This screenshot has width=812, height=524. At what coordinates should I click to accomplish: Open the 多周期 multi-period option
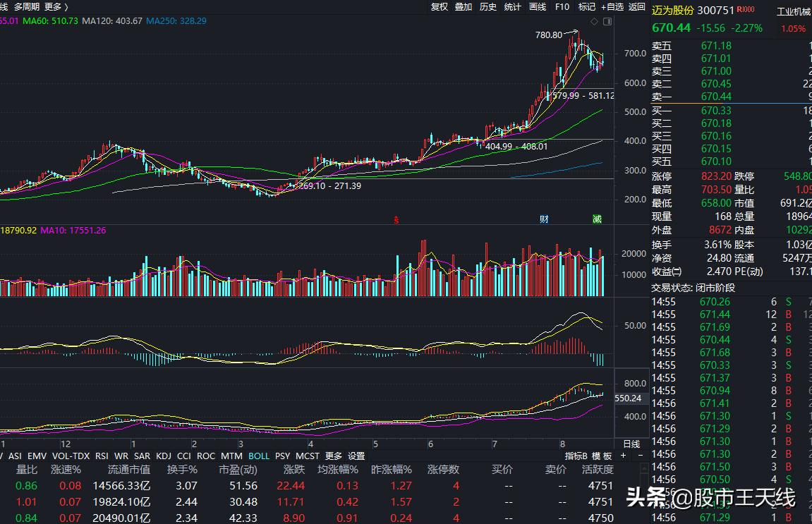pyautogui.click(x=26, y=7)
